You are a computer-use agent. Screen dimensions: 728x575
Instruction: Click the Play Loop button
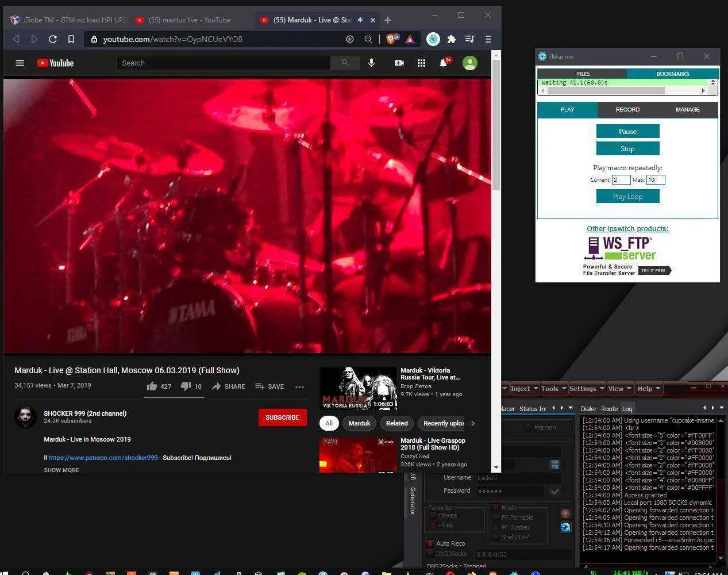point(627,197)
